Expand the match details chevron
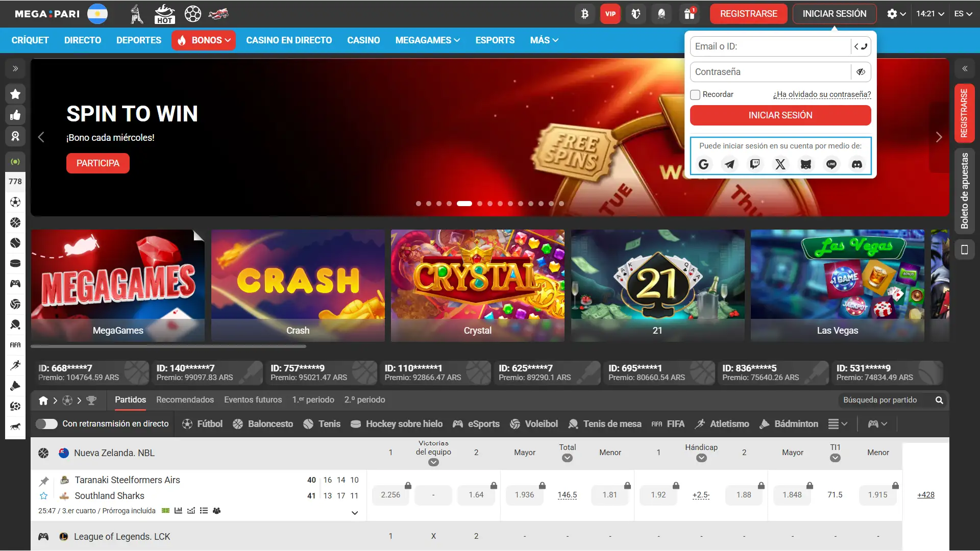This screenshot has height=551, width=980. (355, 513)
